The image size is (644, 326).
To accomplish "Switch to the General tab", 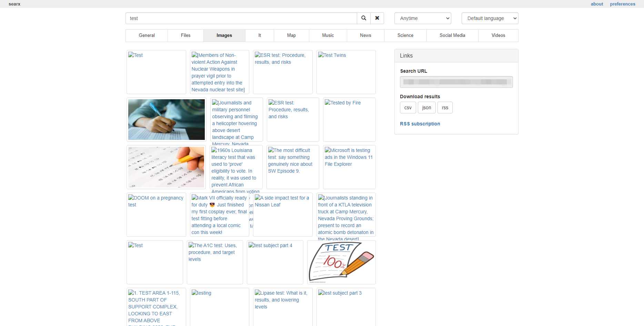I will click(147, 35).
